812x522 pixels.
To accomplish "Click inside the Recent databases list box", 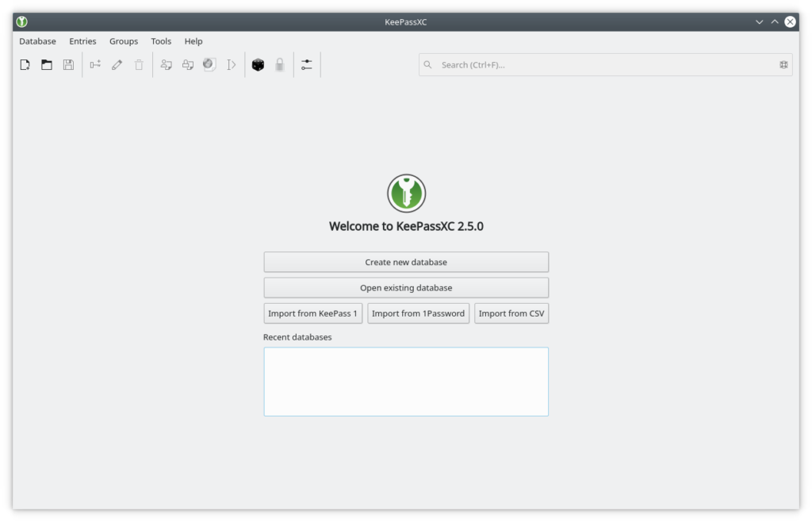I will click(x=406, y=382).
